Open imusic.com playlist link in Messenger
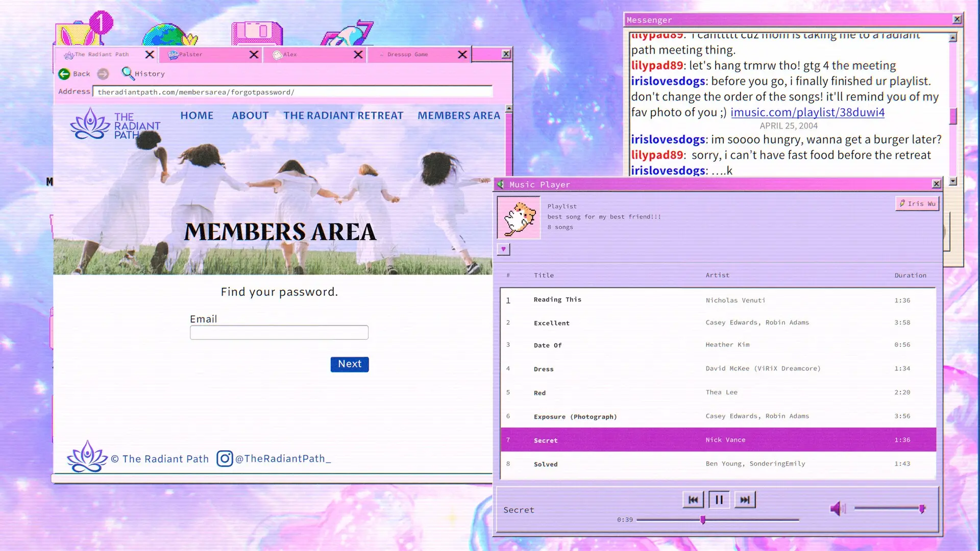This screenshot has height=551, width=980. point(807,112)
